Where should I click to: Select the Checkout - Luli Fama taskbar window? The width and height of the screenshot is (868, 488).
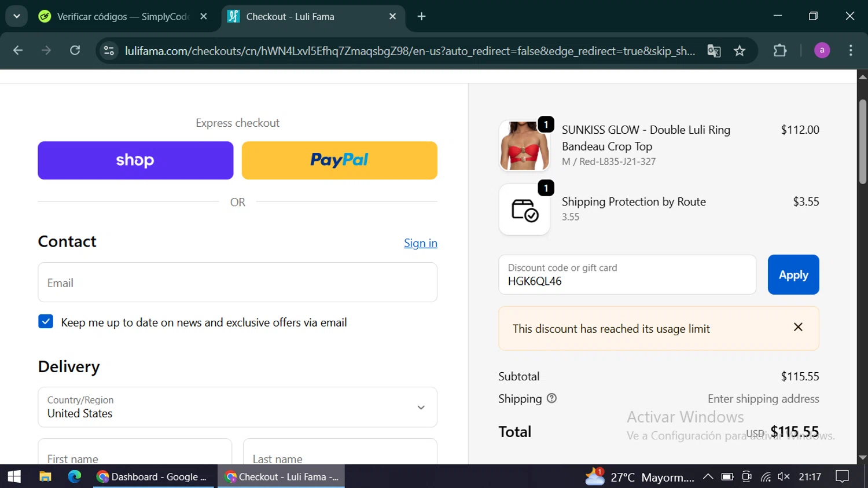click(281, 476)
